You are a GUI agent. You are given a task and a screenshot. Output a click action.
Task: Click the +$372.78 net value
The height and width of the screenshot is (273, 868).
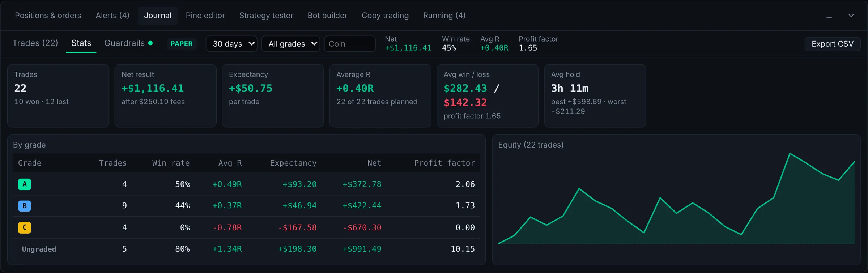pyautogui.click(x=362, y=184)
